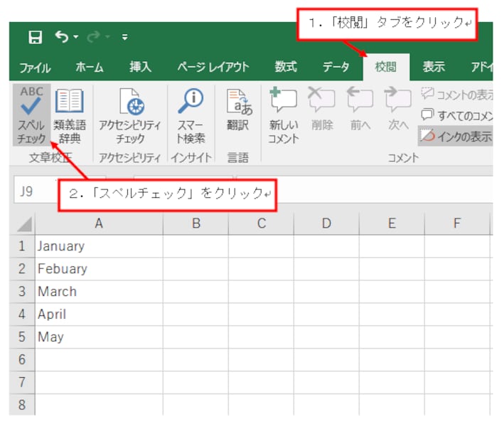Run アクセシビリティ チェック
The height and width of the screenshot is (427, 504).
pyautogui.click(x=130, y=115)
